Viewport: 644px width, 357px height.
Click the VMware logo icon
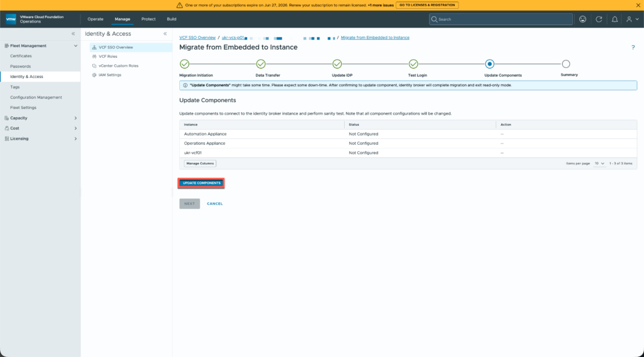(11, 20)
